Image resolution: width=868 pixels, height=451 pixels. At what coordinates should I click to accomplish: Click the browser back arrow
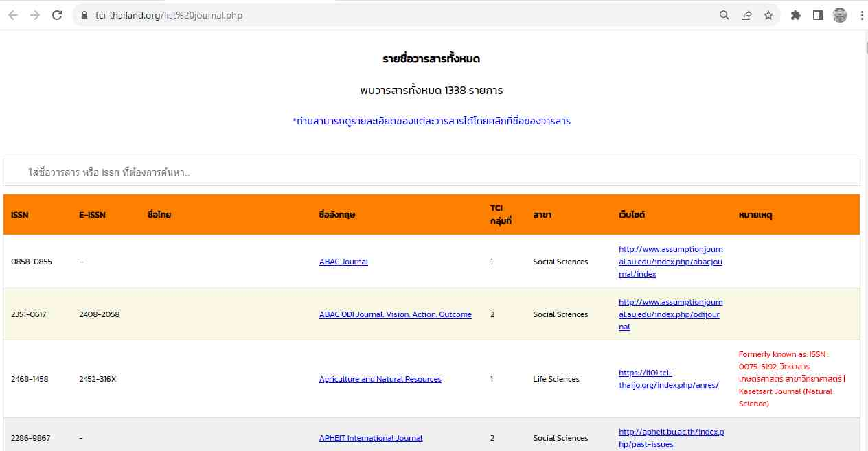click(12, 15)
